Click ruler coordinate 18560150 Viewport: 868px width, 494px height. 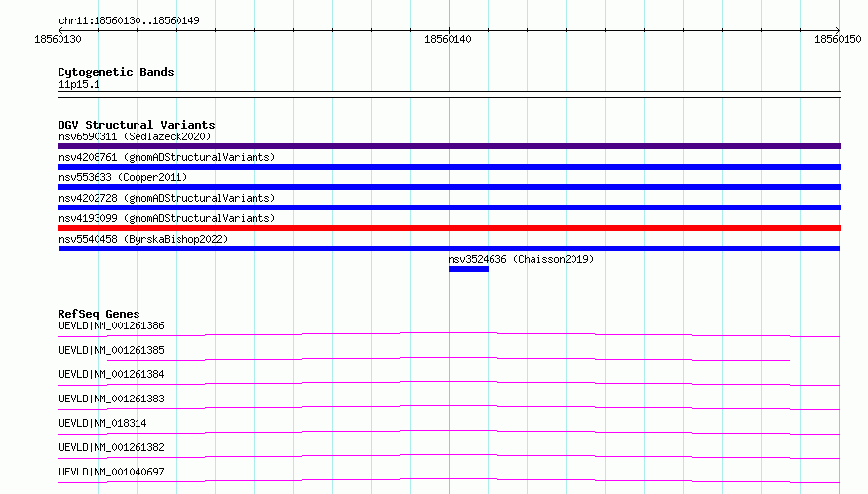pos(838,39)
